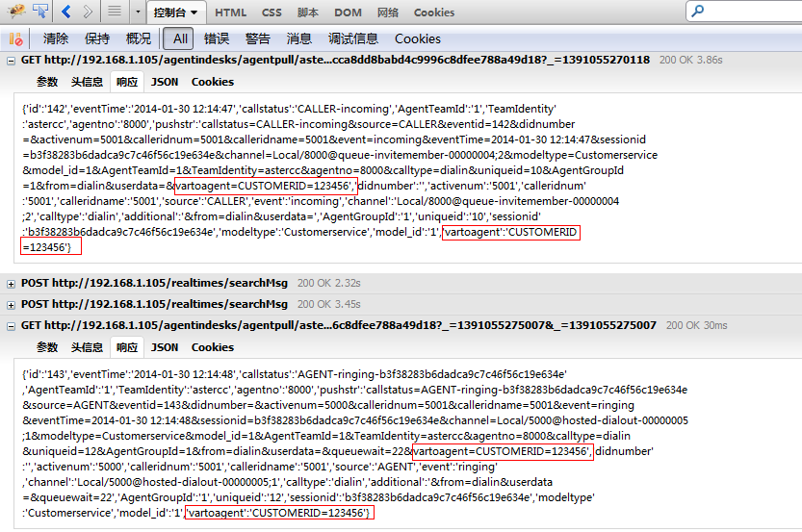Viewport: 802px width, 532px height.
Task: Select JSON tab in first request
Action: pos(165,82)
